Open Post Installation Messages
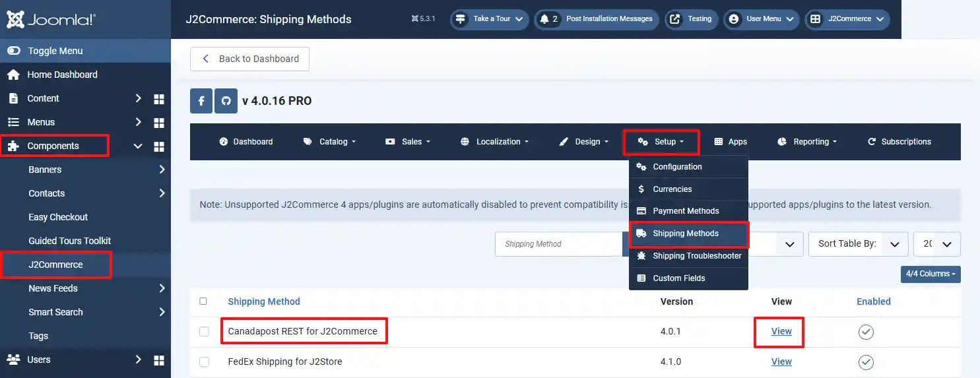The image size is (980, 378). (x=597, y=19)
